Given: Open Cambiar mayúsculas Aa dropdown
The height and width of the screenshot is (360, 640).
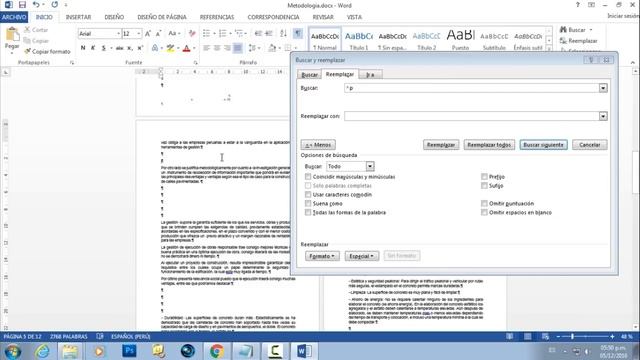Looking at the screenshot, I should tap(174, 33).
